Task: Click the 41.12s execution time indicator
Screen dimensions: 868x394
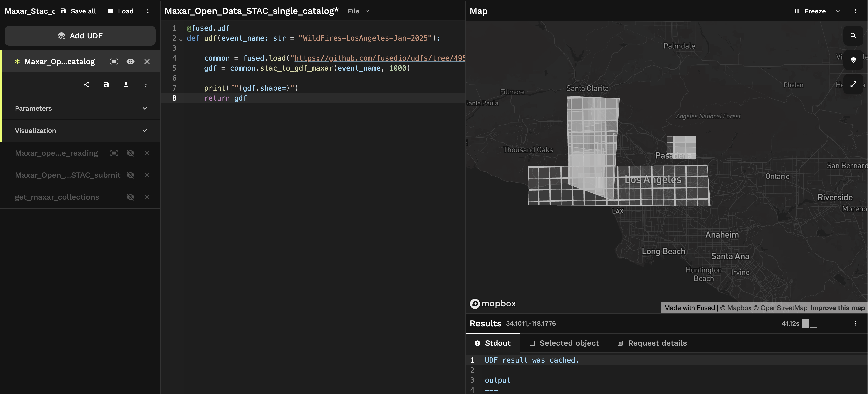Action: coord(790,323)
